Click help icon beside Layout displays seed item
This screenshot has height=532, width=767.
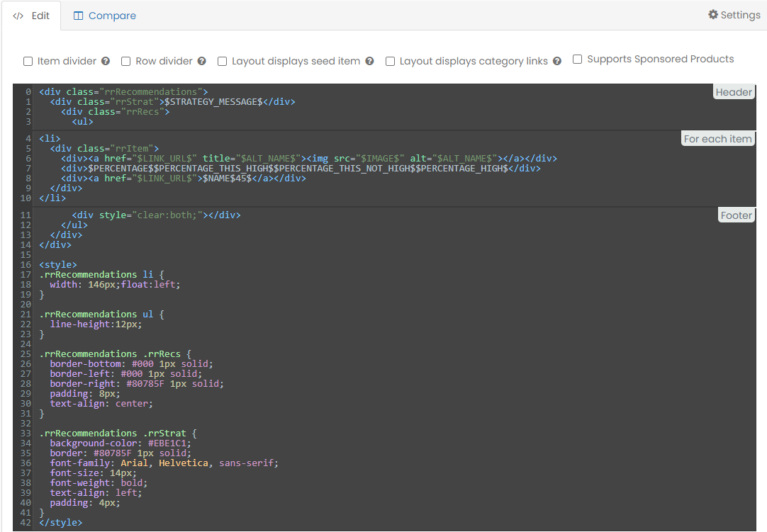369,61
